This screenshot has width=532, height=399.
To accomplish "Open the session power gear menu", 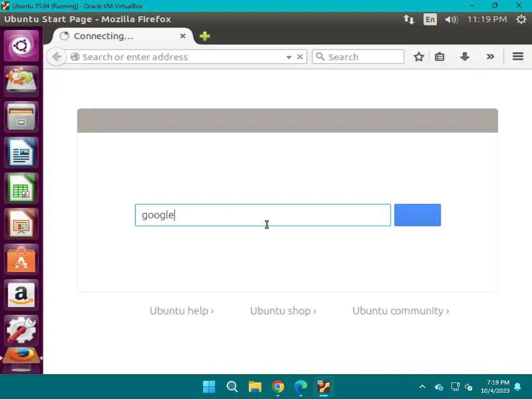I will tap(521, 19).
